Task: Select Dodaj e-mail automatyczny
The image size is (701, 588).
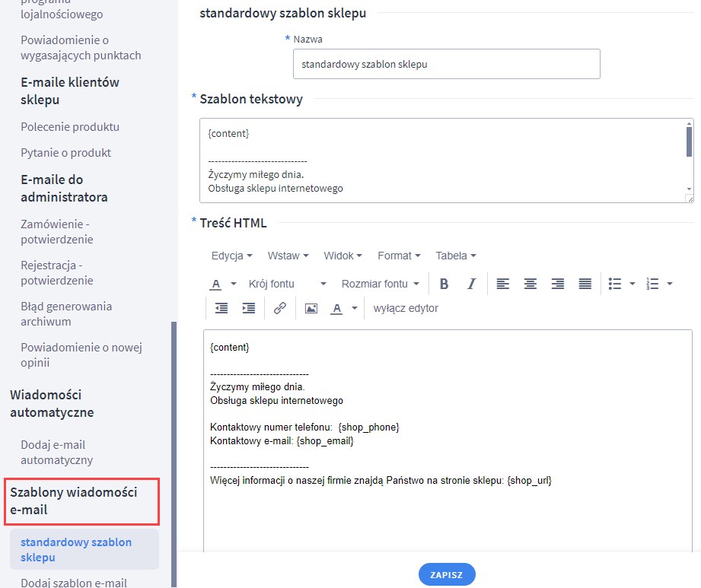Action: coord(57,453)
